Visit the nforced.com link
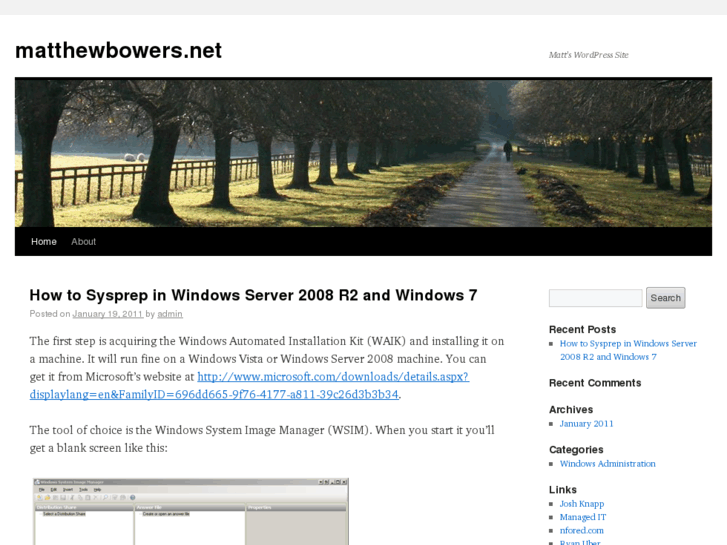The image size is (727, 545). pyautogui.click(x=581, y=530)
